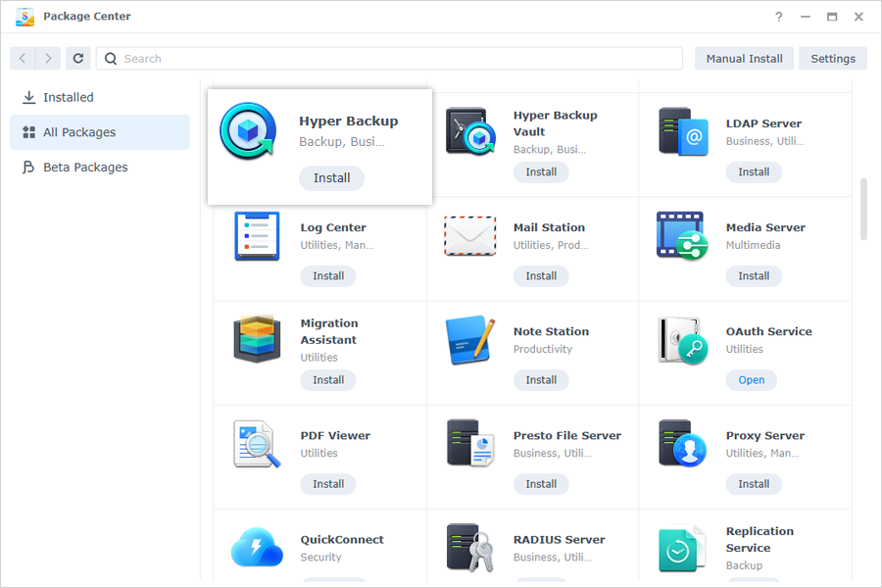The height and width of the screenshot is (588, 882).
Task: Install Migration Assistant
Action: coord(328,380)
